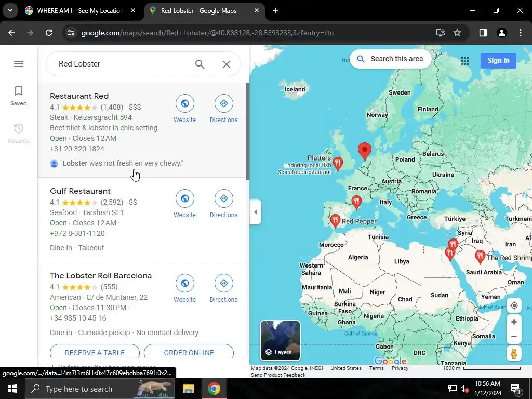532x399 pixels.
Task: Collapse the side results panel
Action: pos(256,212)
